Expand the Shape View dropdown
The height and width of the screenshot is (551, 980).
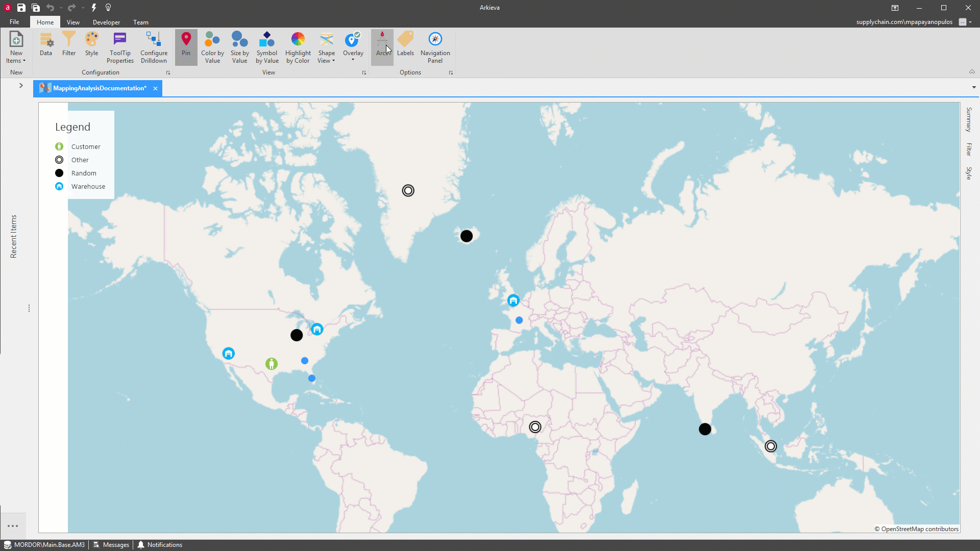(x=327, y=47)
